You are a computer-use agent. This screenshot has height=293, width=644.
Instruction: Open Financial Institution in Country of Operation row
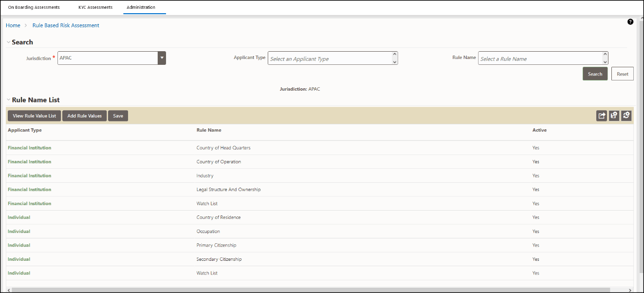coord(29,162)
